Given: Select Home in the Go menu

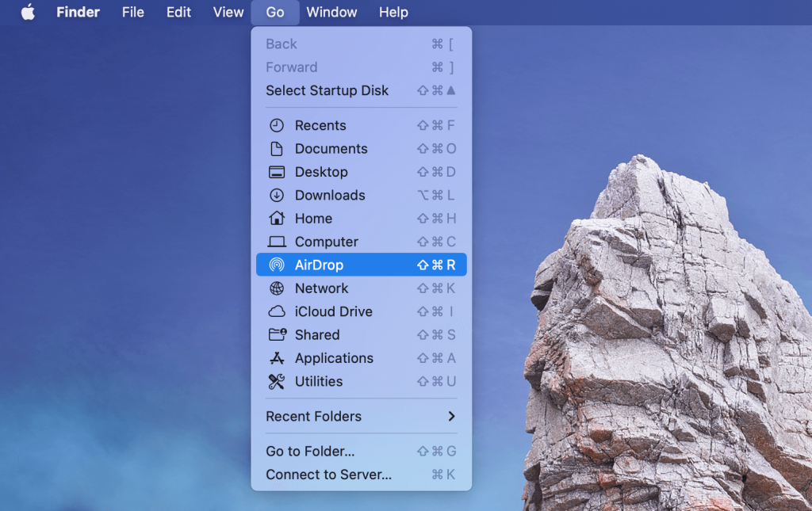Looking at the screenshot, I should (362, 218).
